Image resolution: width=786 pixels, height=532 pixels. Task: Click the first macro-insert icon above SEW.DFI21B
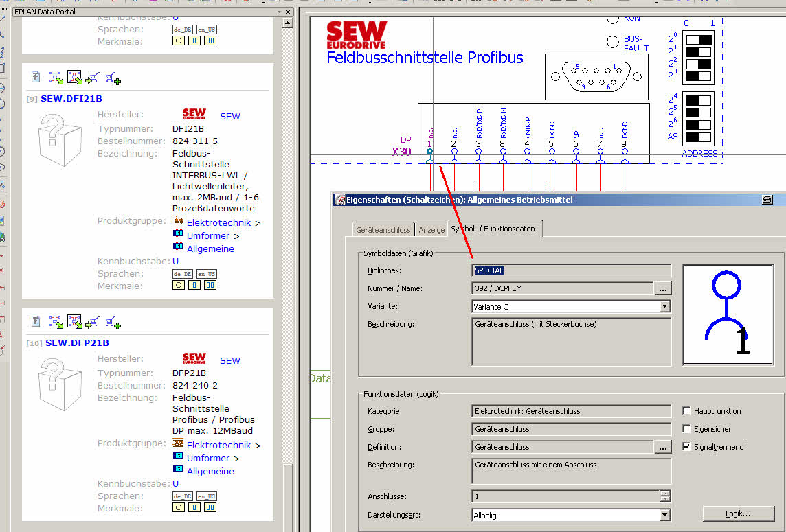[56, 78]
